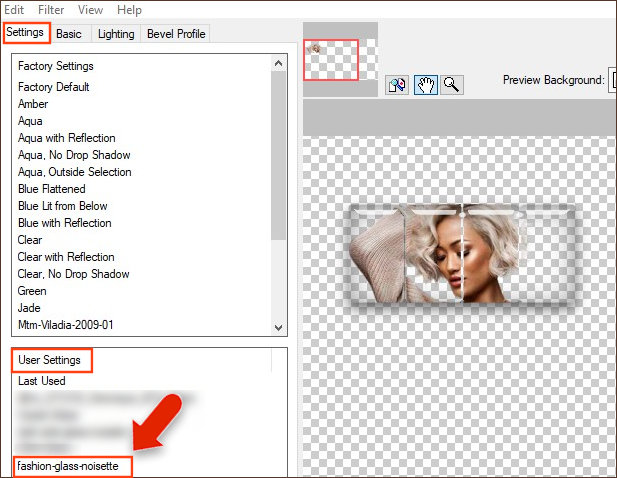This screenshot has width=617, height=478.
Task: Select the Last Used setting
Action: point(42,381)
